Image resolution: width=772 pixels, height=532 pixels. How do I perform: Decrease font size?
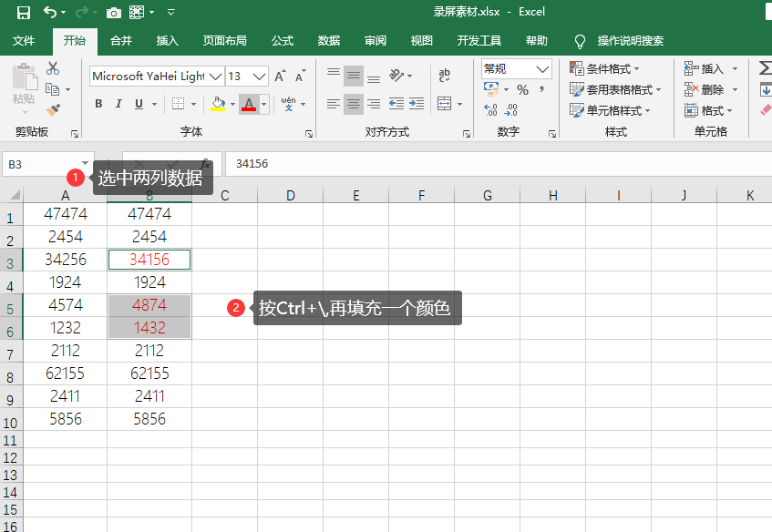click(x=300, y=77)
